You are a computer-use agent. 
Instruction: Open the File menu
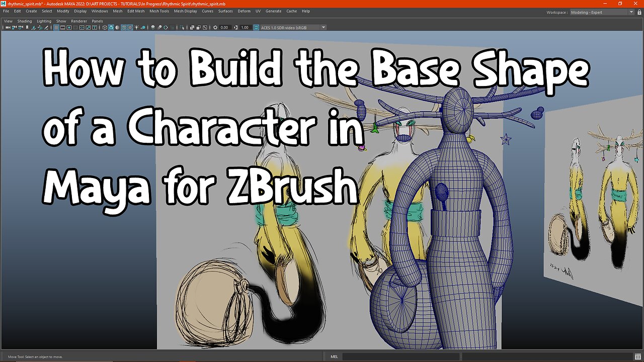pos(6,11)
